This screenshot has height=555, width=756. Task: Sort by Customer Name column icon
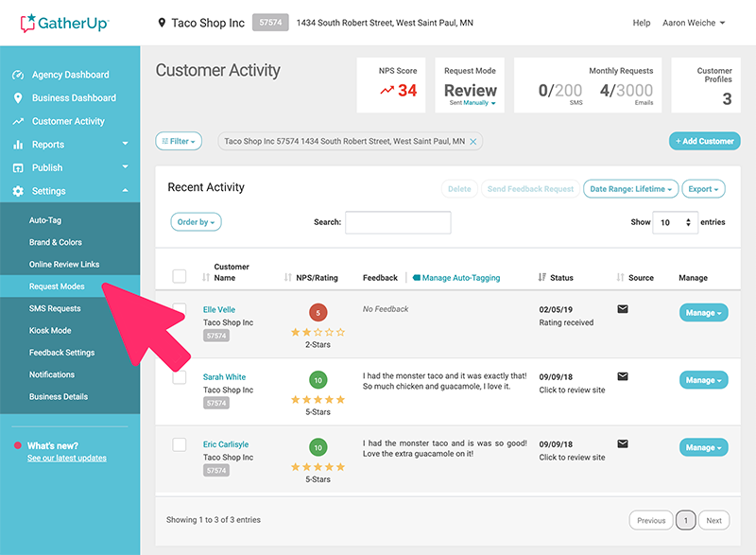point(206,278)
